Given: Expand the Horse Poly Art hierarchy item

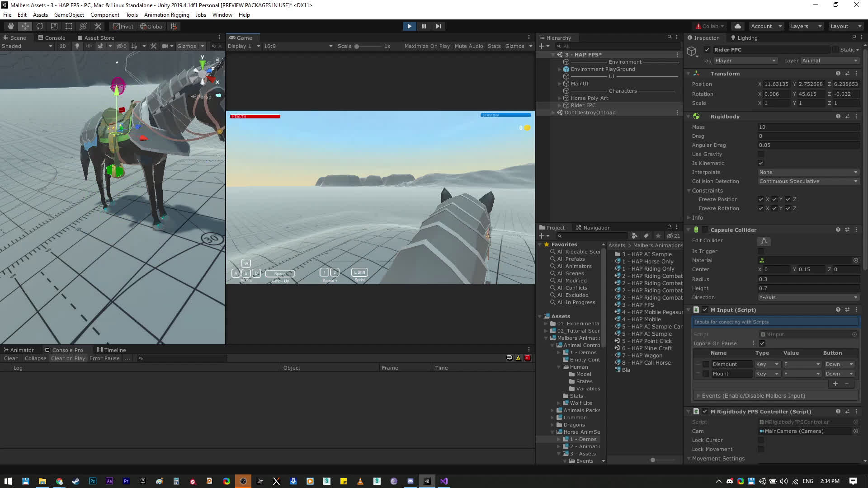Looking at the screenshot, I should click(560, 98).
